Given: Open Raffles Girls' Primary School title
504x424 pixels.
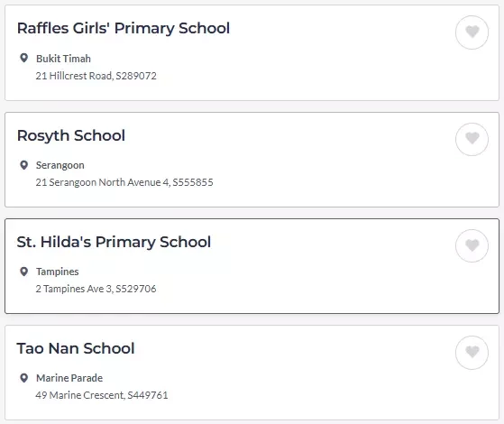Looking at the screenshot, I should pos(124,28).
